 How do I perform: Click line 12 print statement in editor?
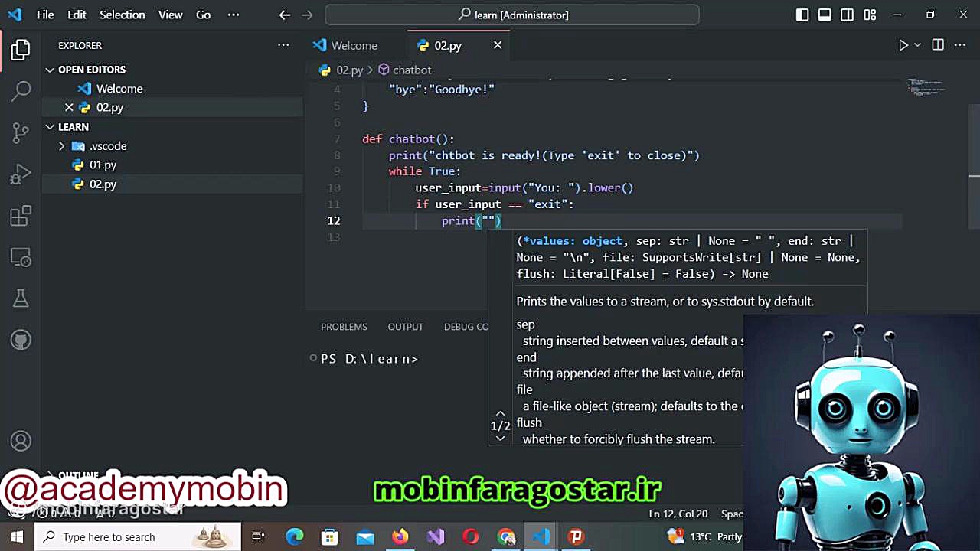click(472, 221)
